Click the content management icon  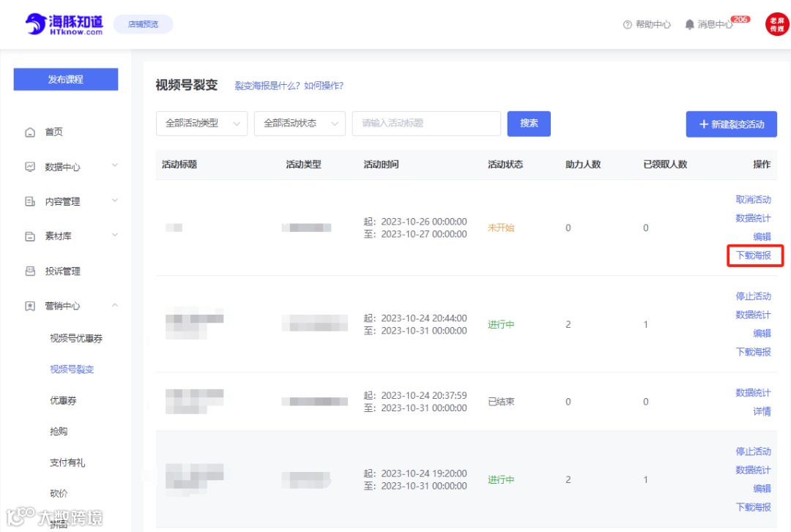point(30,202)
